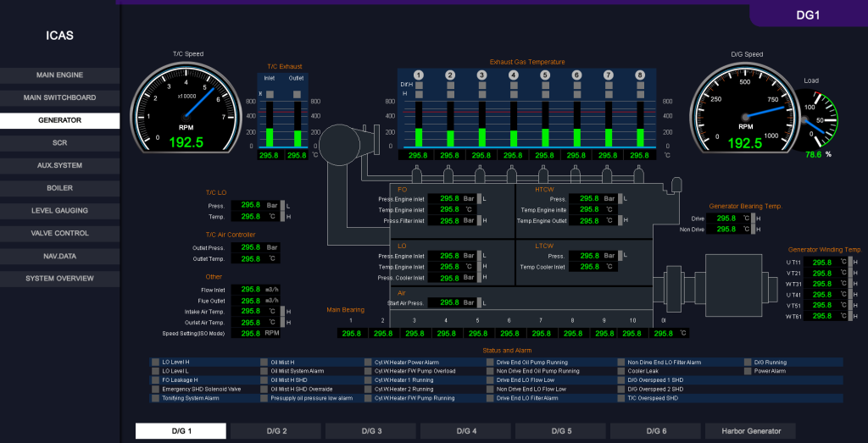The height and width of the screenshot is (443, 868).
Task: Click the DG1 header badge
Action: point(808,14)
